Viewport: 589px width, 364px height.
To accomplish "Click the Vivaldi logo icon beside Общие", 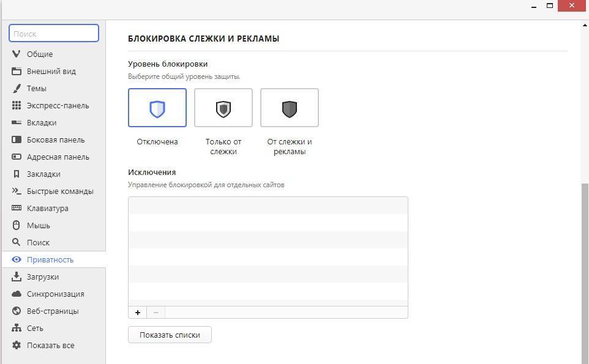I will [17, 54].
